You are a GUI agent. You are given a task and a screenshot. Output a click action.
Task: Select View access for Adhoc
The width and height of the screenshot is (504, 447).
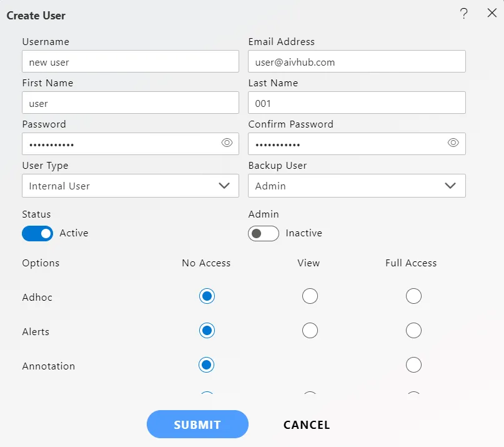[x=310, y=296]
